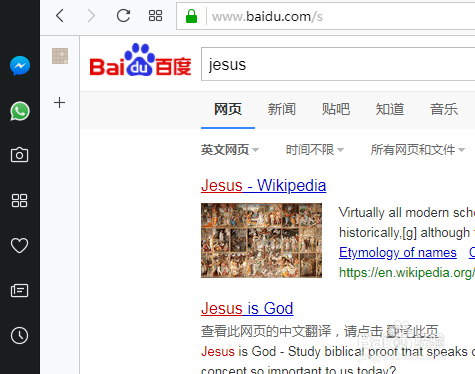Switch to the 网页 tab

(228, 109)
